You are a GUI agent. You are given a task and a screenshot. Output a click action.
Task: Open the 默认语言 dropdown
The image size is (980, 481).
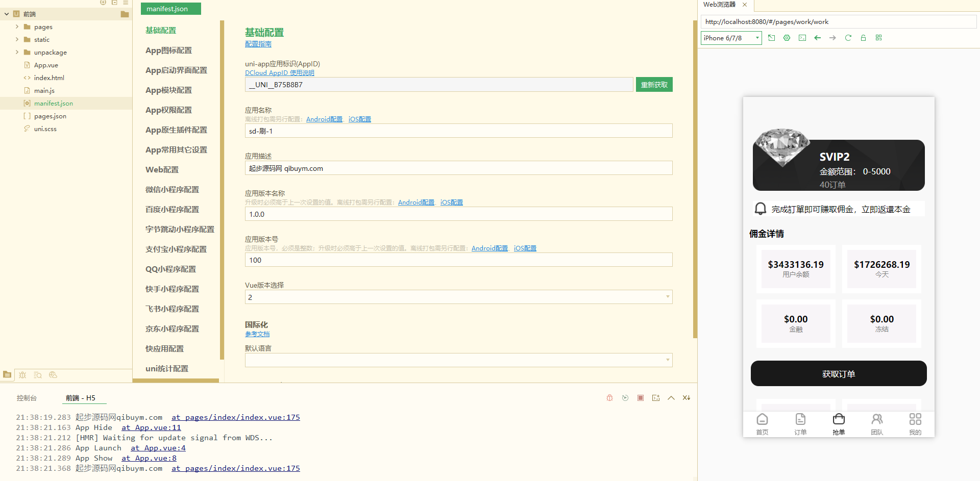pyautogui.click(x=458, y=360)
